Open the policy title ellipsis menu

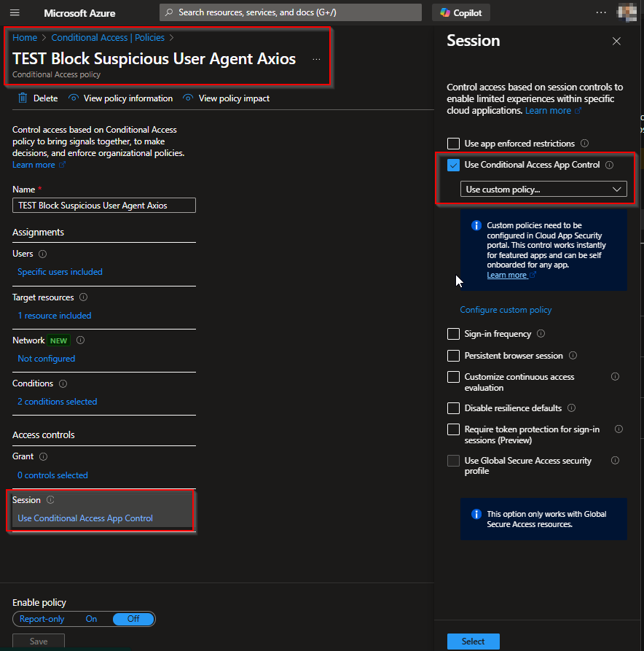(x=316, y=60)
